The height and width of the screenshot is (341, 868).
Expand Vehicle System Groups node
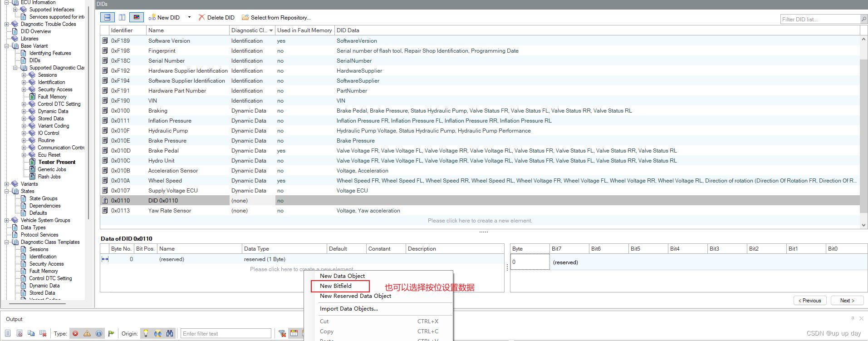tap(7, 220)
